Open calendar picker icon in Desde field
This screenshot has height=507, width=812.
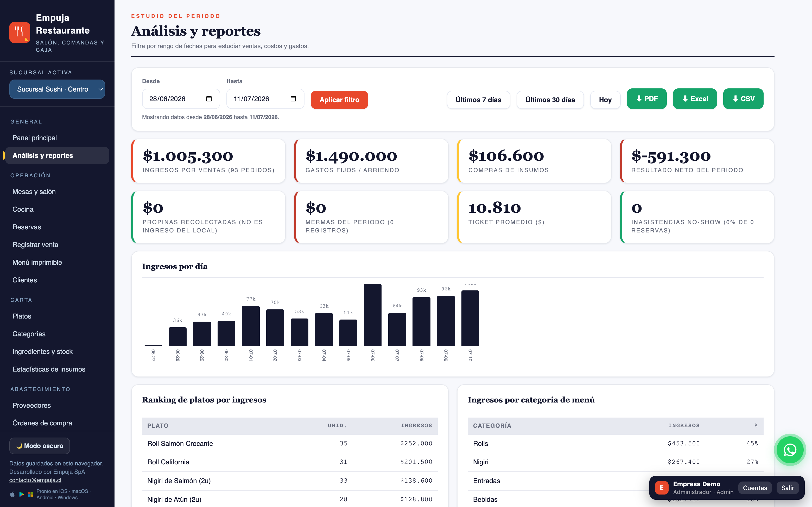coord(209,99)
